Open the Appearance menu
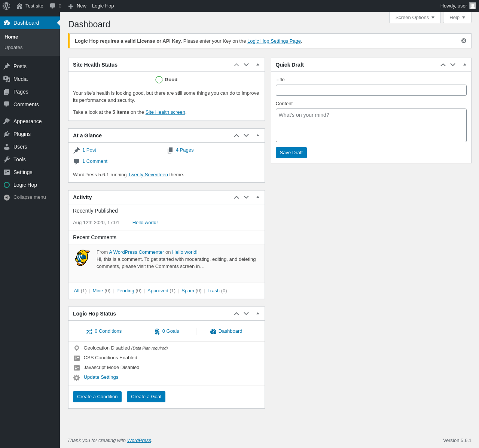Viewport: 479px width, 448px height. pos(30,121)
